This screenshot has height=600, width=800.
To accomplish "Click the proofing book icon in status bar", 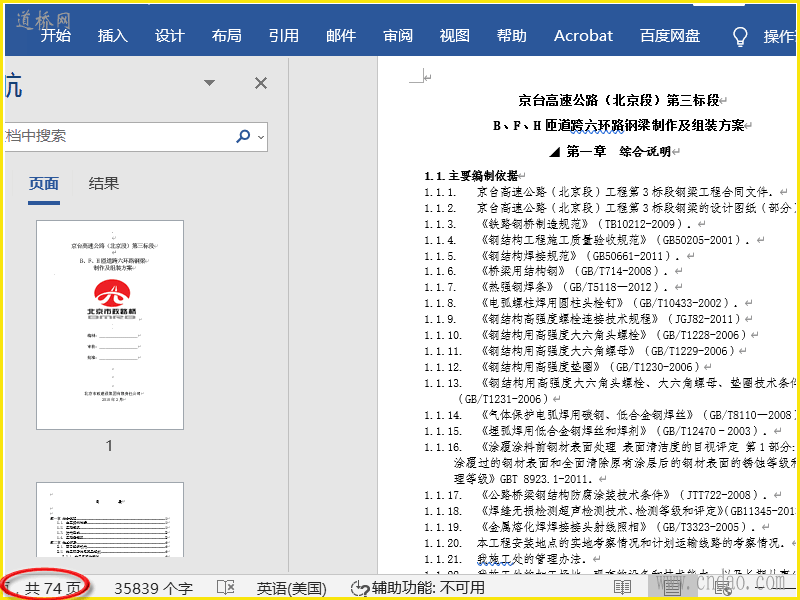I will pyautogui.click(x=225, y=587).
